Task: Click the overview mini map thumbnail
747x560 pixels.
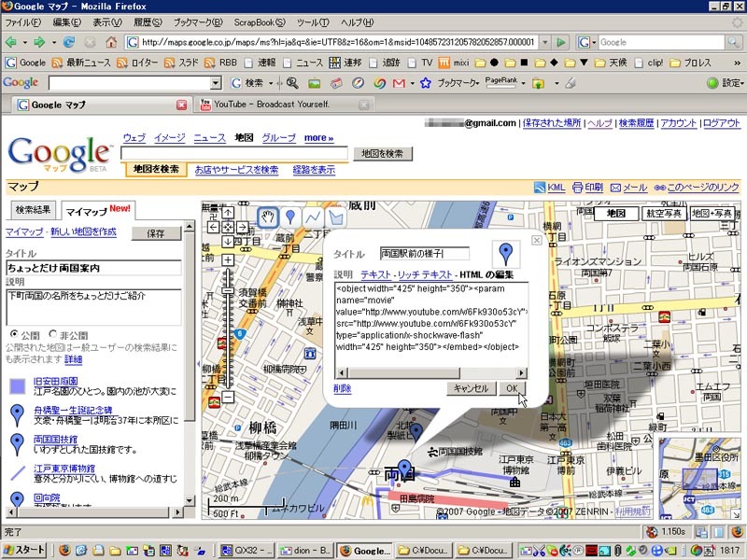Action: [699, 478]
